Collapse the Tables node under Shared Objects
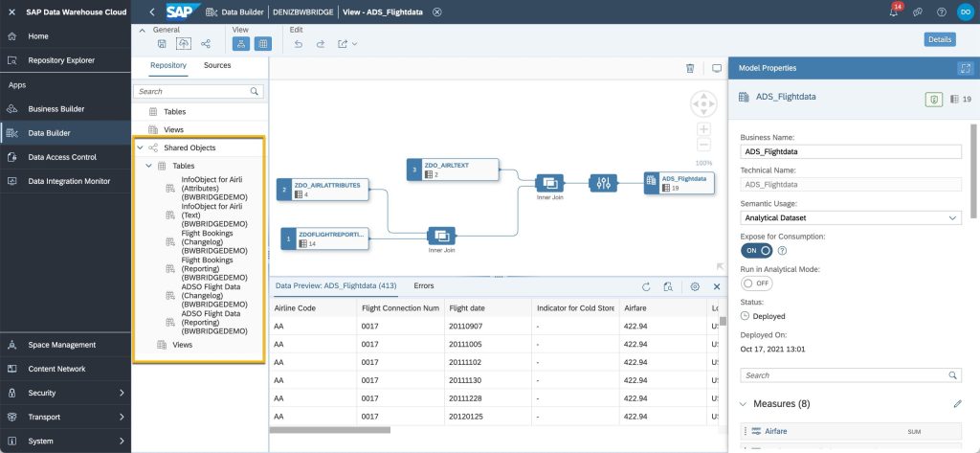The width and height of the screenshot is (980, 453). [x=148, y=166]
